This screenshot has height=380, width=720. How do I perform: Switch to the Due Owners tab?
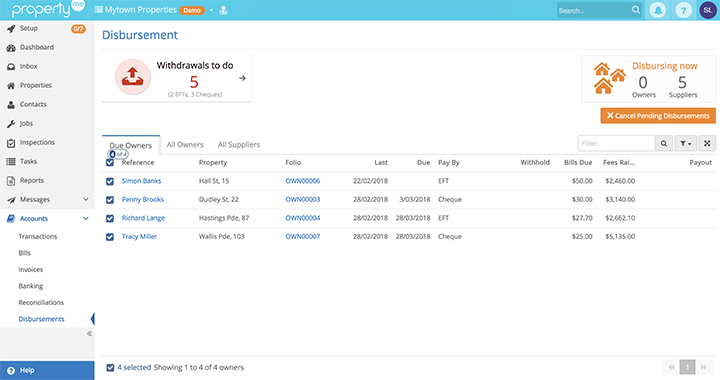coord(131,145)
